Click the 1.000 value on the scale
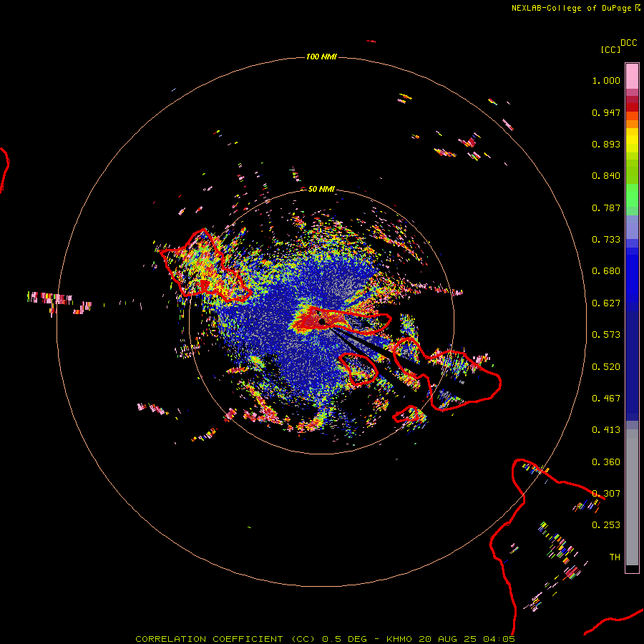This screenshot has width=644, height=644. (x=606, y=80)
